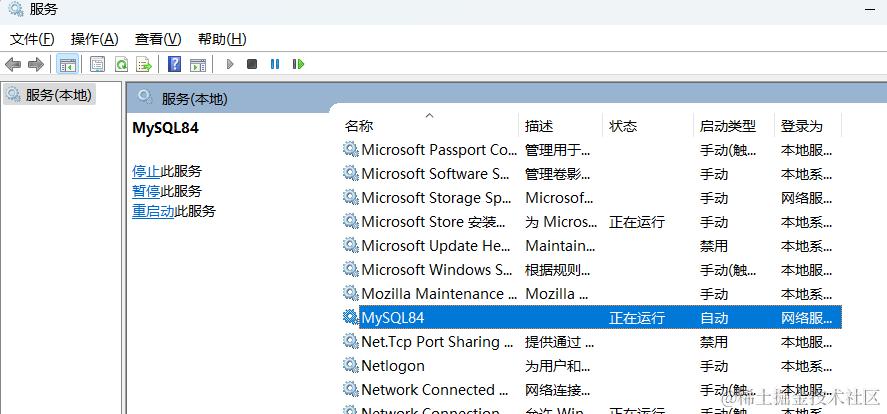Click gear icon of Microsoft Passport Co... row
Screen dimensions: 887x414
(x=351, y=149)
